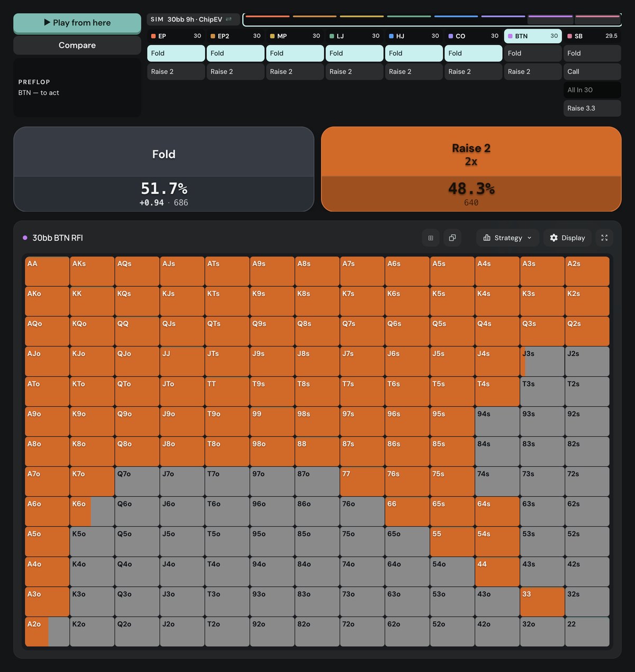Select the T4s hand cell
The width and height of the screenshot is (635, 672).
point(497,392)
